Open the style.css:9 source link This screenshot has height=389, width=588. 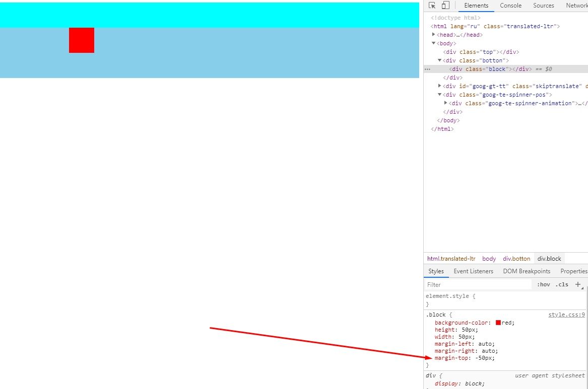point(566,315)
